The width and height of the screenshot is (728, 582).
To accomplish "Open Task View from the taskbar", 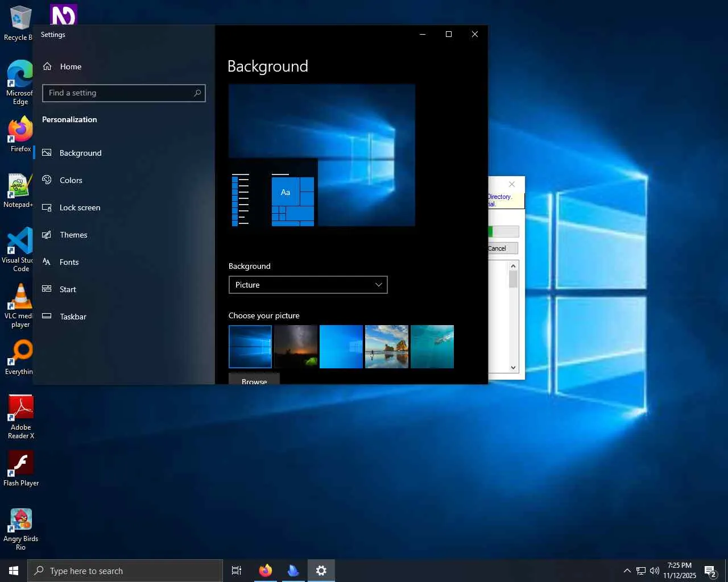I will (x=237, y=571).
